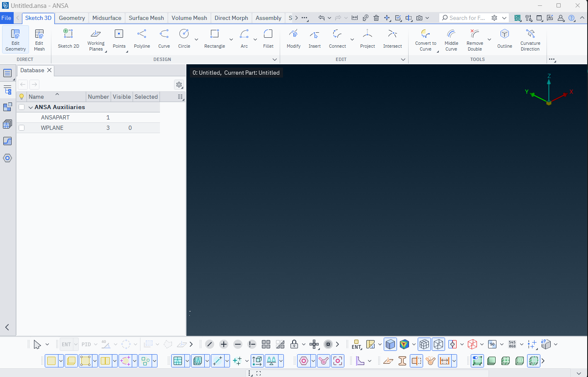Open the Circle tool dropdown arrow
588x377 pixels.
196,40
